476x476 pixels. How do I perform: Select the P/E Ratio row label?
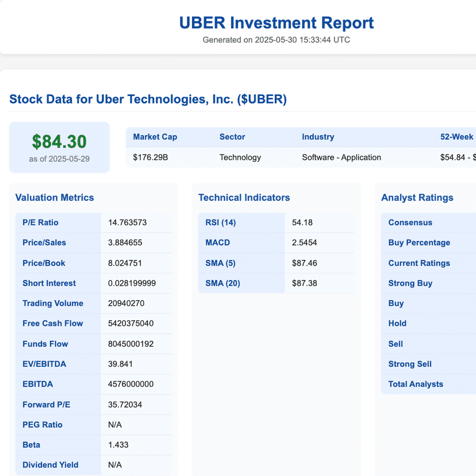point(40,222)
